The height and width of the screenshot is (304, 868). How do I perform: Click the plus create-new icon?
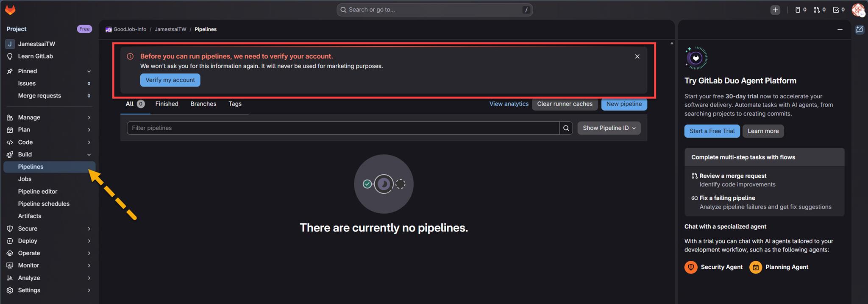coord(775,10)
